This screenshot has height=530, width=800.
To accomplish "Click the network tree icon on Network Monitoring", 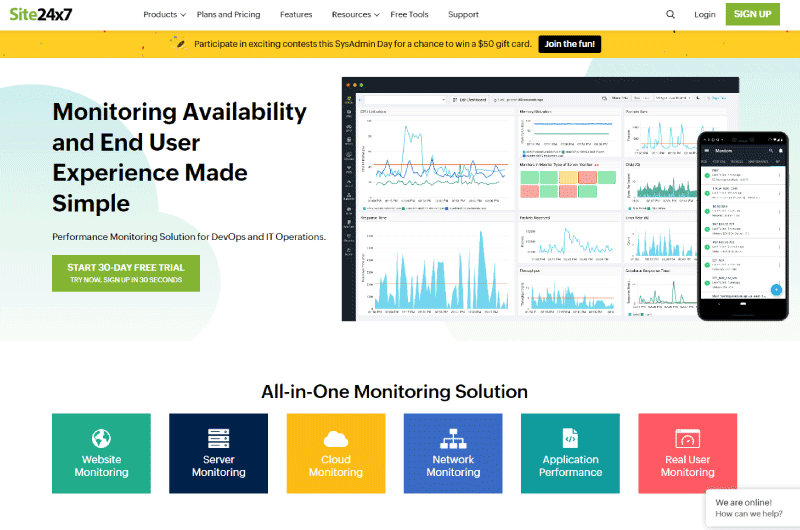I will [453, 438].
